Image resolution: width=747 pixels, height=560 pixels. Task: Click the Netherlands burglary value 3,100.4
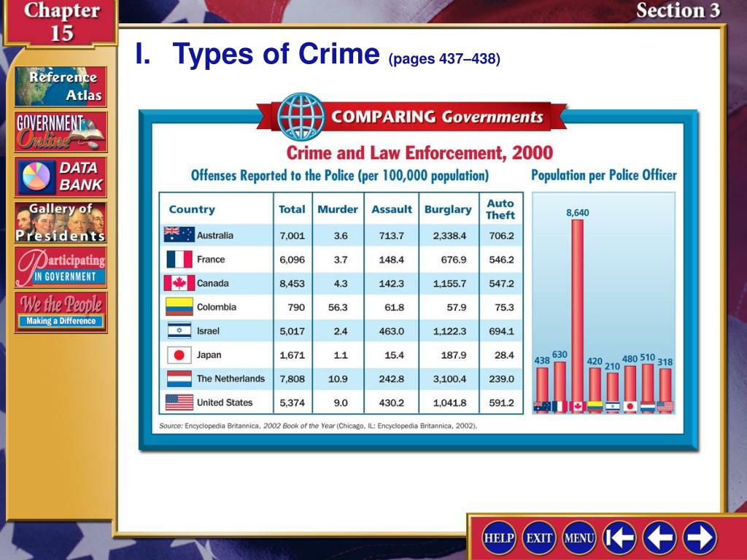(x=449, y=378)
